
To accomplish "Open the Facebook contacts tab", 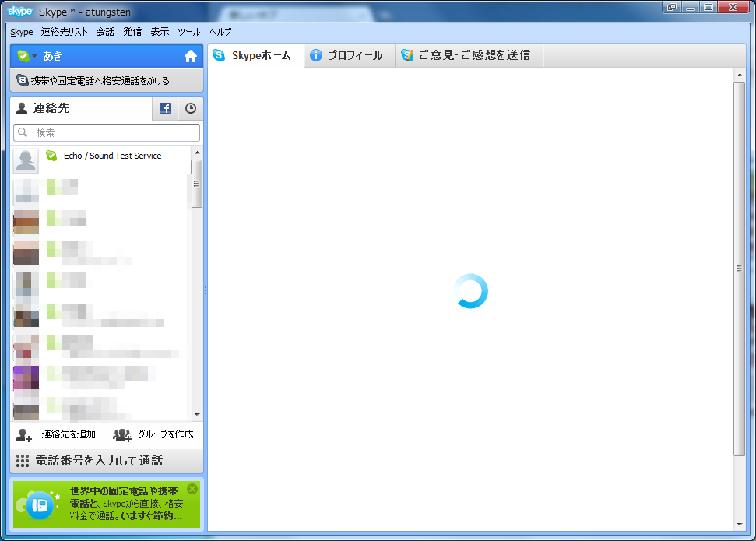I will click(x=165, y=108).
